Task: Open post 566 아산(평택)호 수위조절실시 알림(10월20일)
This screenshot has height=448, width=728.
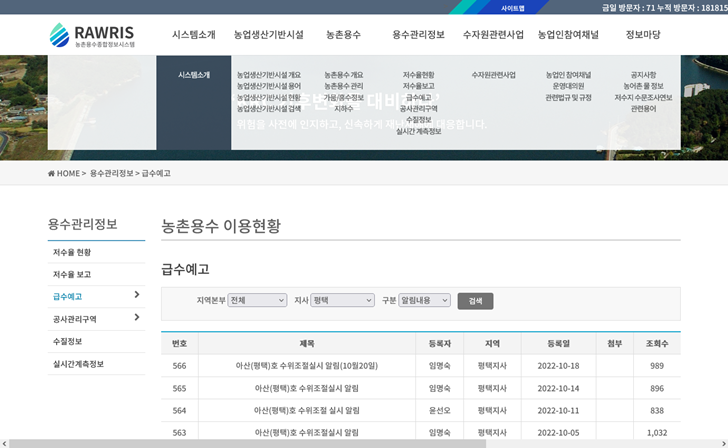Action: click(307, 366)
